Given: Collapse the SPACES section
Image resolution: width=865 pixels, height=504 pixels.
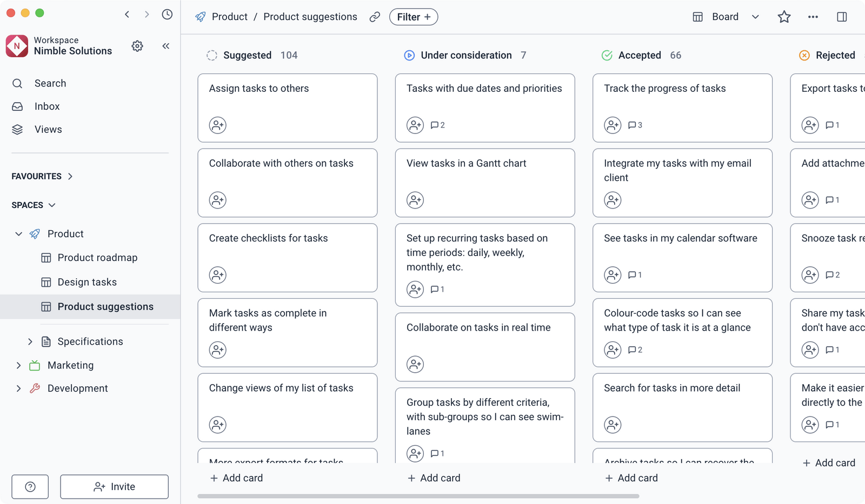Looking at the screenshot, I should (x=52, y=205).
